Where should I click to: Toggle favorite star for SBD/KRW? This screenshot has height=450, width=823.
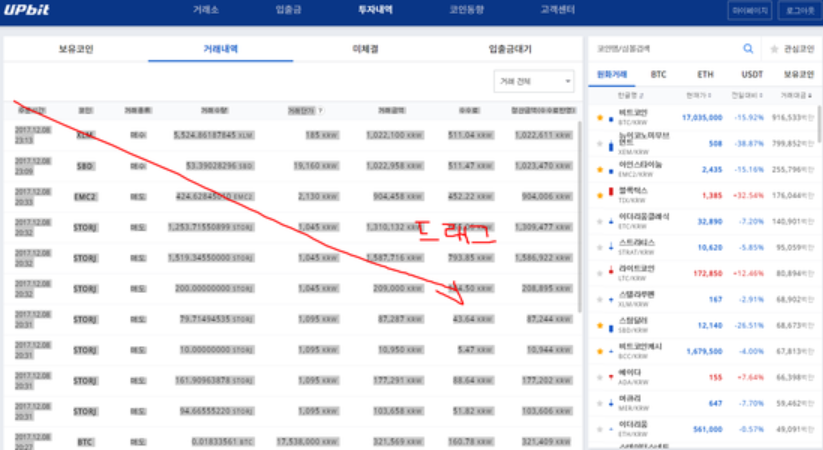(599, 326)
